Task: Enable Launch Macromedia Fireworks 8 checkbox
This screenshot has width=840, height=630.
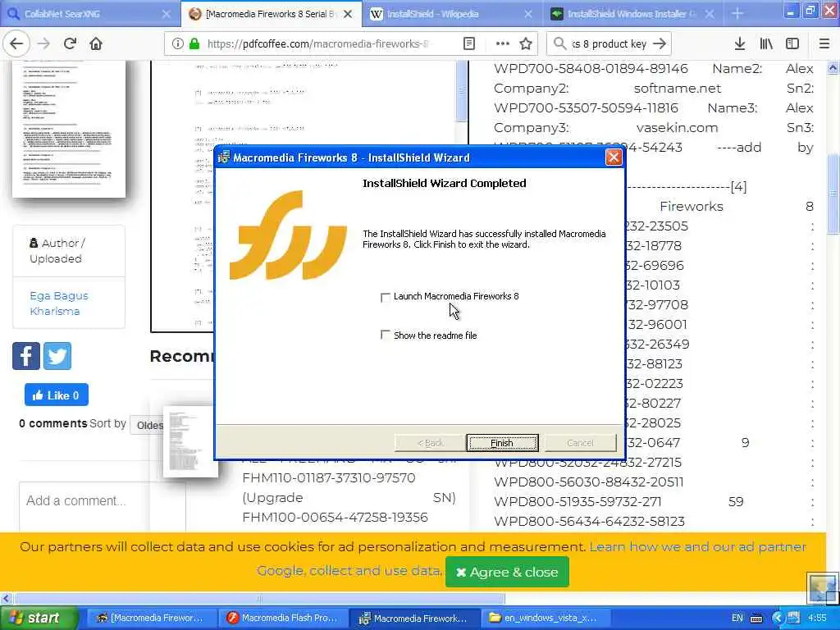Action: click(385, 297)
